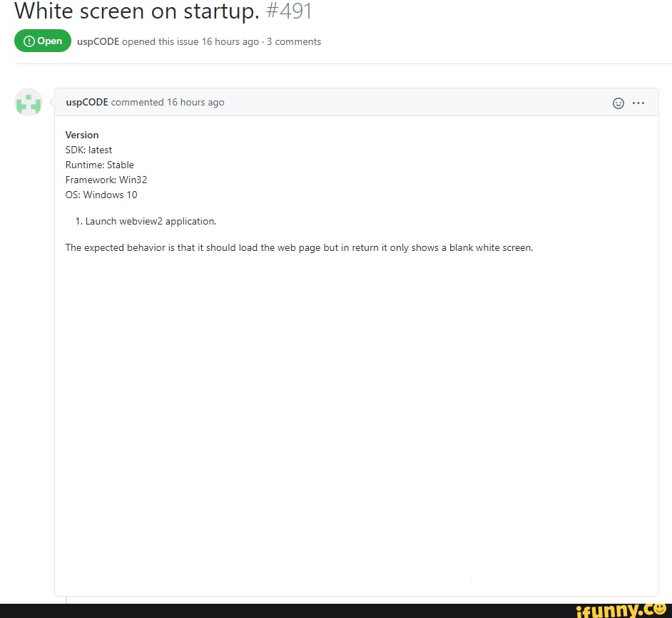Click the bold 'Version' heading
672x618 pixels.
point(82,135)
